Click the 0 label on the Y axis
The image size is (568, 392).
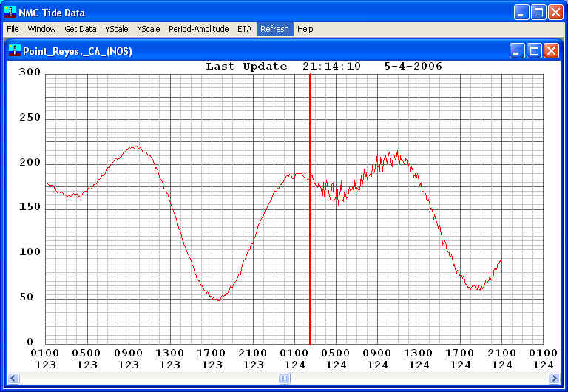(30, 342)
